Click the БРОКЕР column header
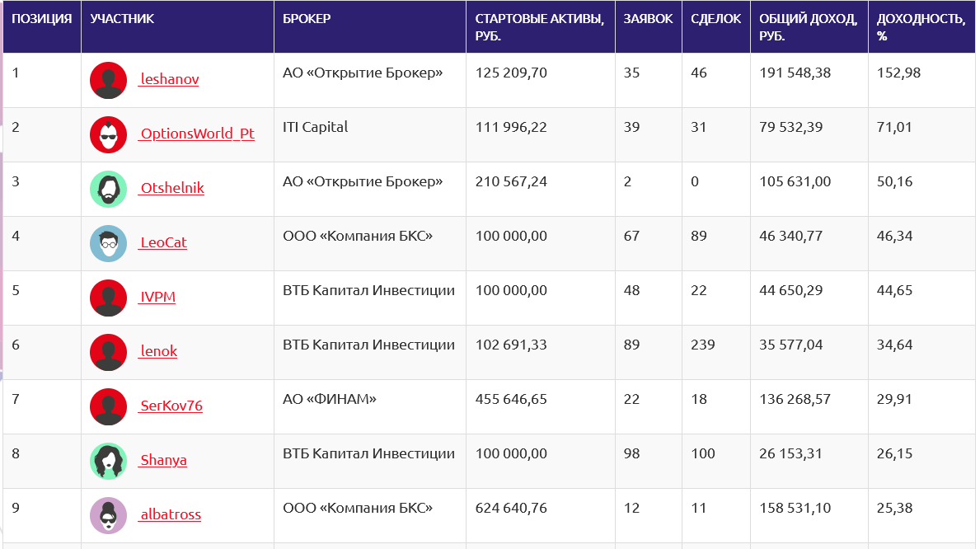Screen dimensions: 980x549 307,19
